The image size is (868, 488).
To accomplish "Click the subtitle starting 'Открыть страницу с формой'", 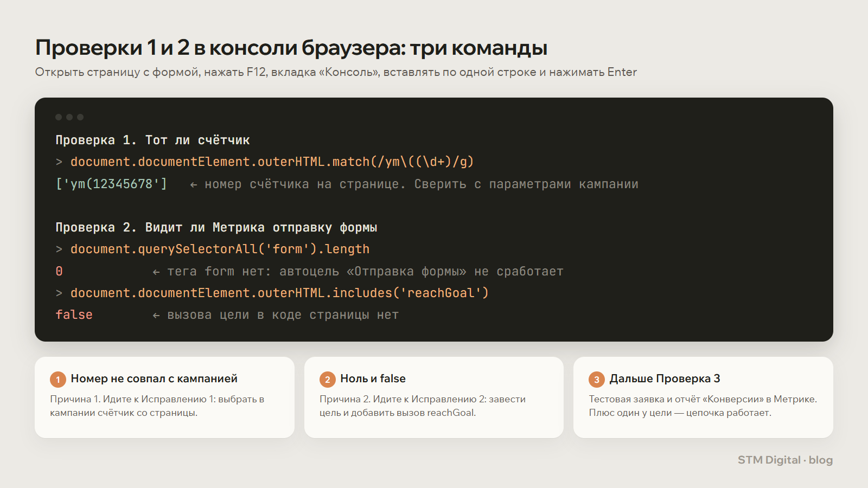I will click(336, 72).
